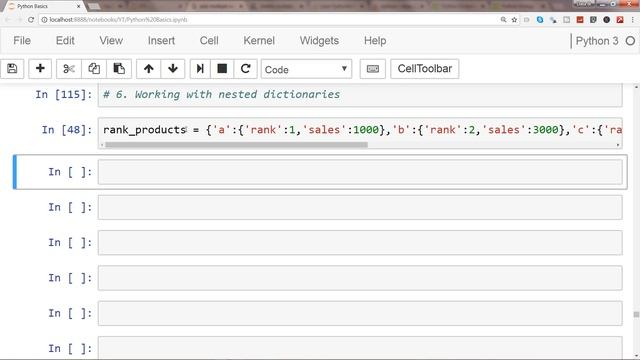This screenshot has height=360, width=640.
Task: Click the vertical page scrollbar thumb
Action: coord(636,315)
